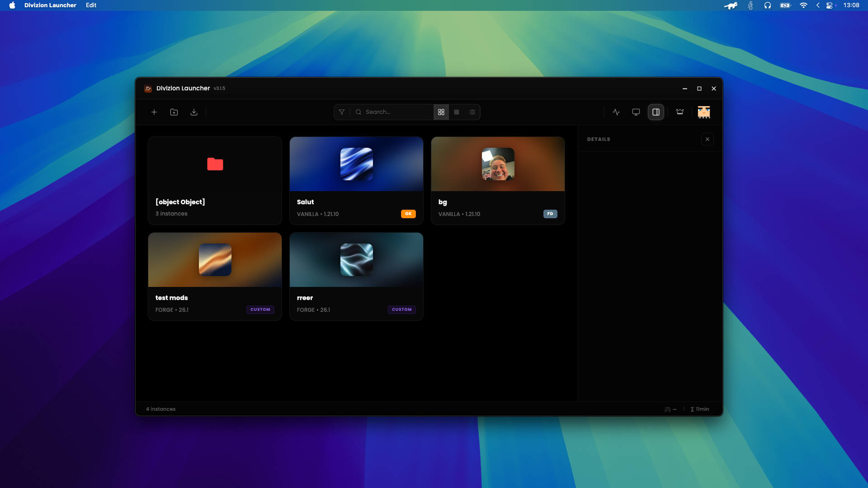The height and width of the screenshot is (488, 868).
Task: Click the CUSTOM badge on test mods
Action: point(260,310)
